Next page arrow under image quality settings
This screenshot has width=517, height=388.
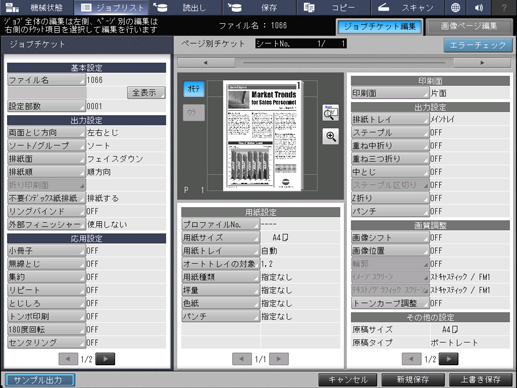coord(448,359)
